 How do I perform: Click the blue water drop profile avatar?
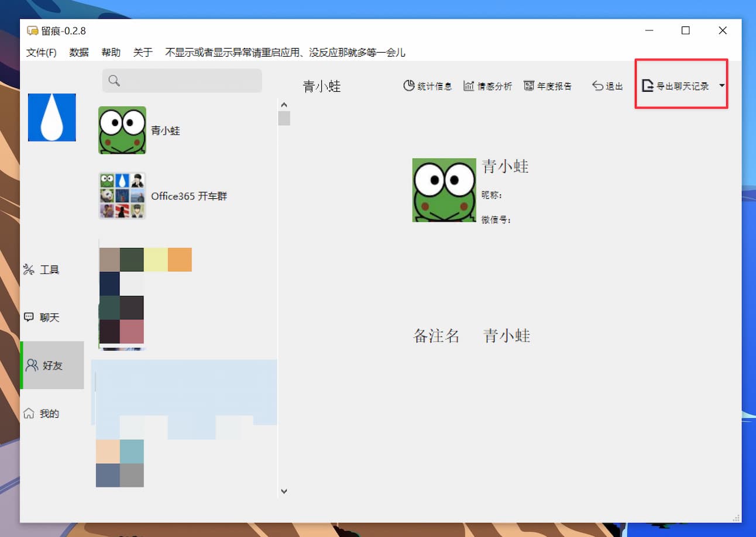52,117
